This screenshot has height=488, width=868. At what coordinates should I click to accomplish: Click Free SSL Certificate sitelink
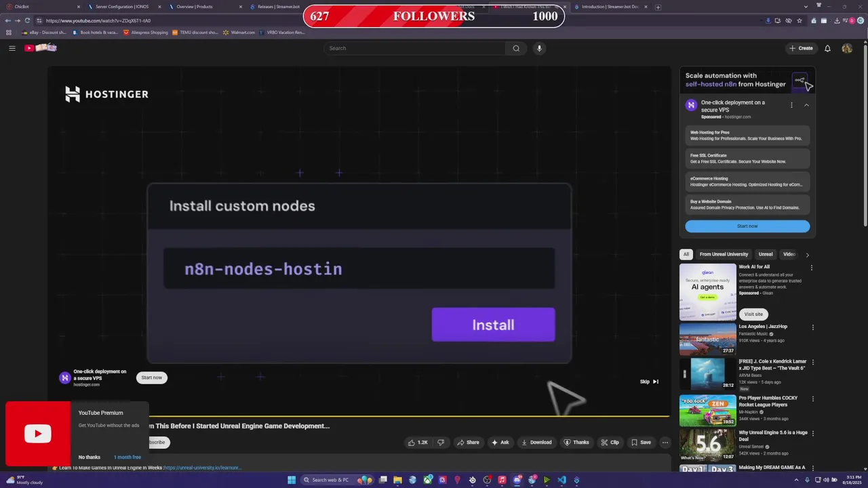747,159
